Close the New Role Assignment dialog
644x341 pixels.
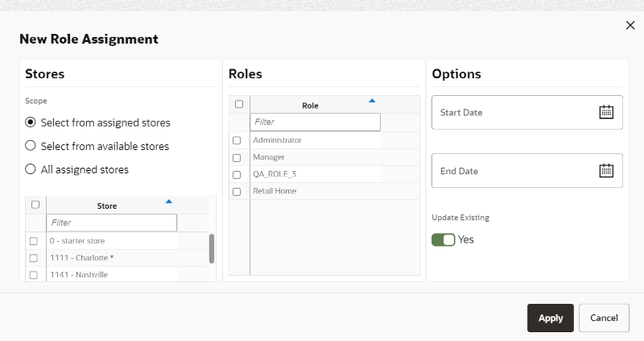pos(630,26)
